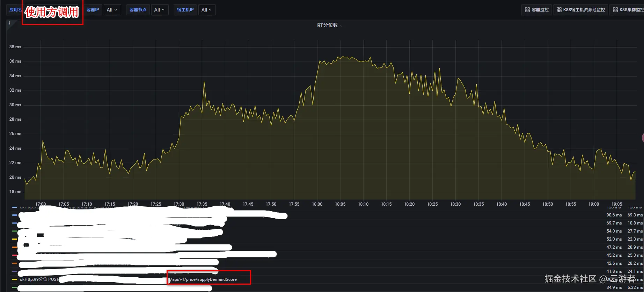Click the 10.8 ms legend value
The width and height of the screenshot is (644, 292).
pyautogui.click(x=635, y=223)
